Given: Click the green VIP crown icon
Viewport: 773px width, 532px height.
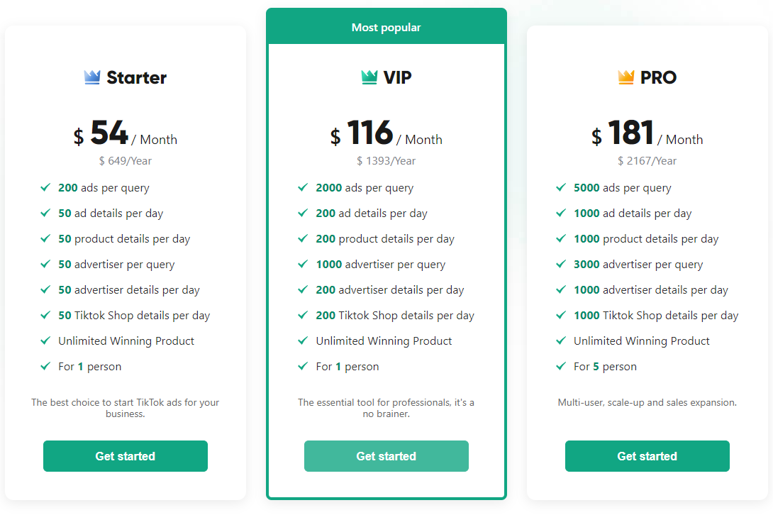Looking at the screenshot, I should tap(369, 77).
